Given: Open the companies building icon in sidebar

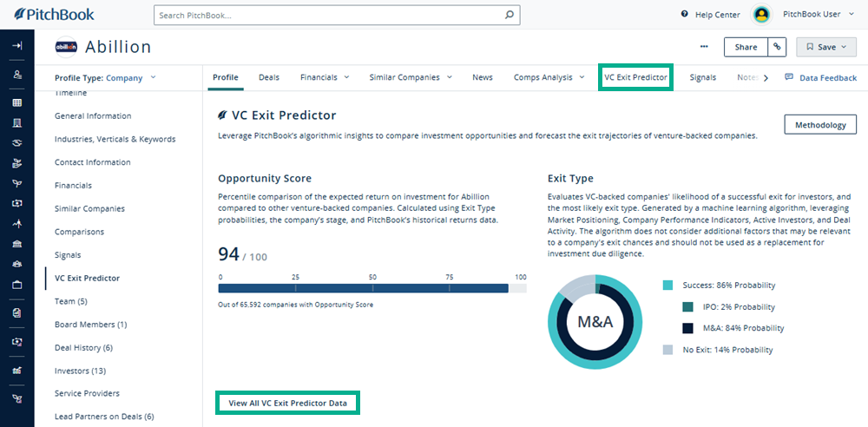Looking at the screenshot, I should point(16,123).
